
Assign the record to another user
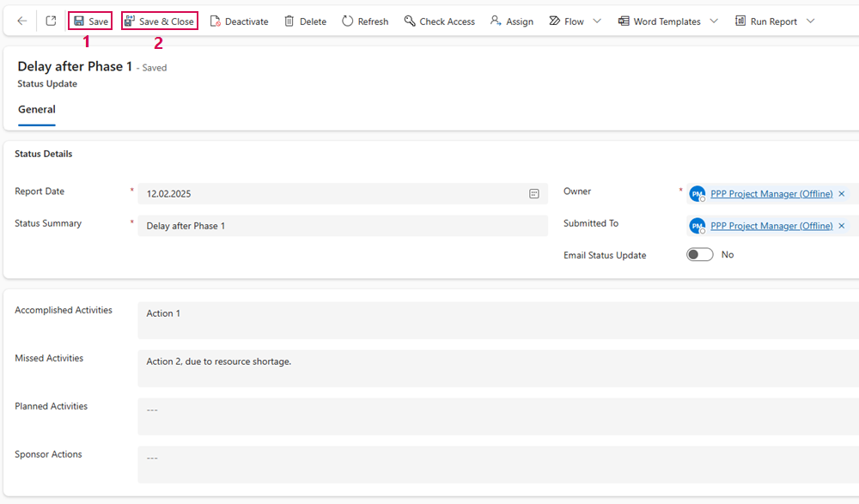[511, 21]
